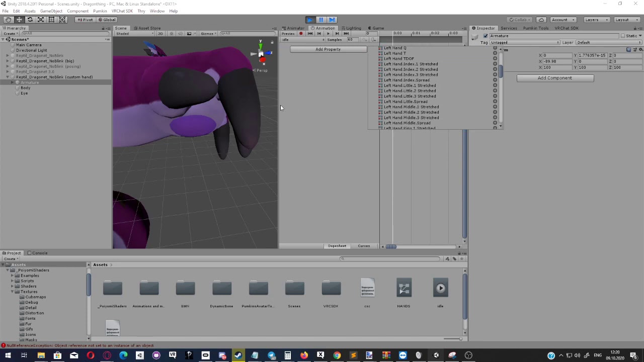Collapse Reptil_Dragonet_NoBlink (custom hand) object
This screenshot has width=644, height=362.
[x=8, y=77]
